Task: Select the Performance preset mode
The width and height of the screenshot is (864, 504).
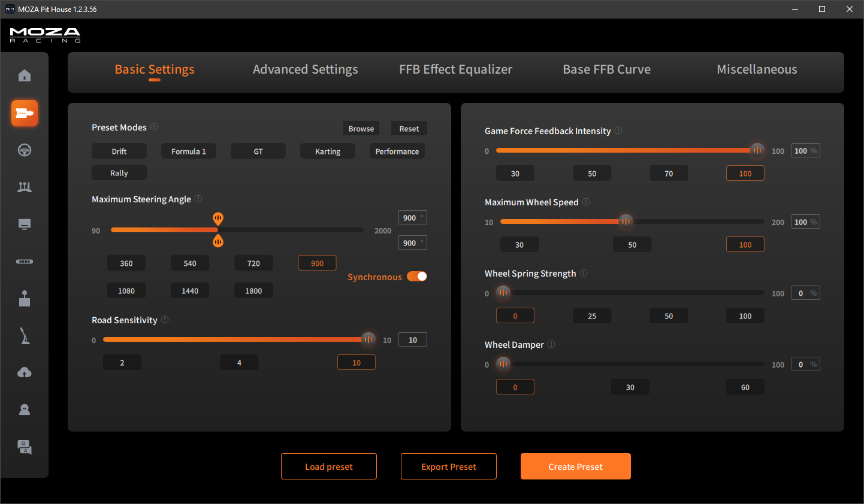Action: click(x=397, y=151)
